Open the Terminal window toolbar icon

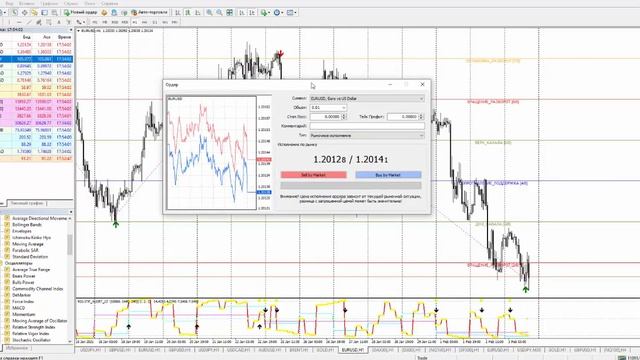tap(44, 13)
